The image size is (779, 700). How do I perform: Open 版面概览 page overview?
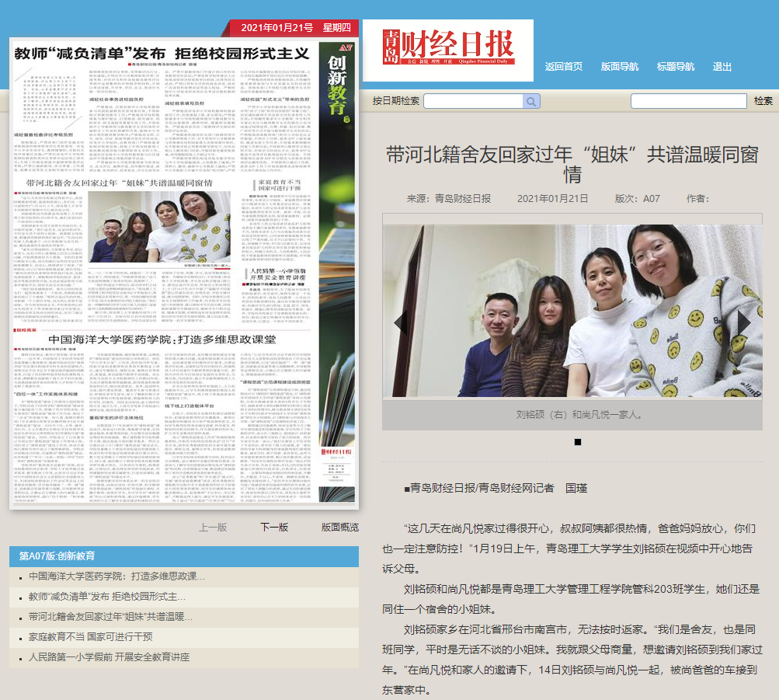(x=340, y=527)
